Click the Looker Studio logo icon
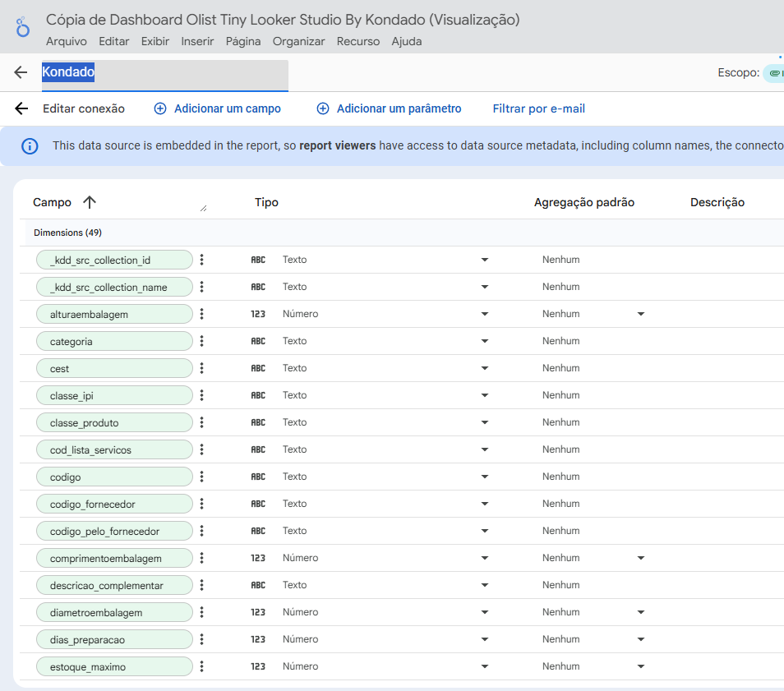This screenshot has width=784, height=691. (23, 29)
